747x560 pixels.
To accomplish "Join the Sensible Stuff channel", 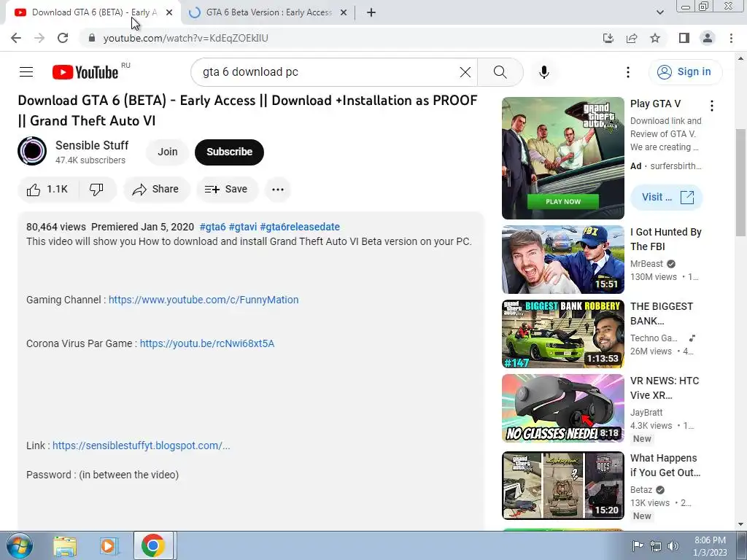I will pos(168,152).
